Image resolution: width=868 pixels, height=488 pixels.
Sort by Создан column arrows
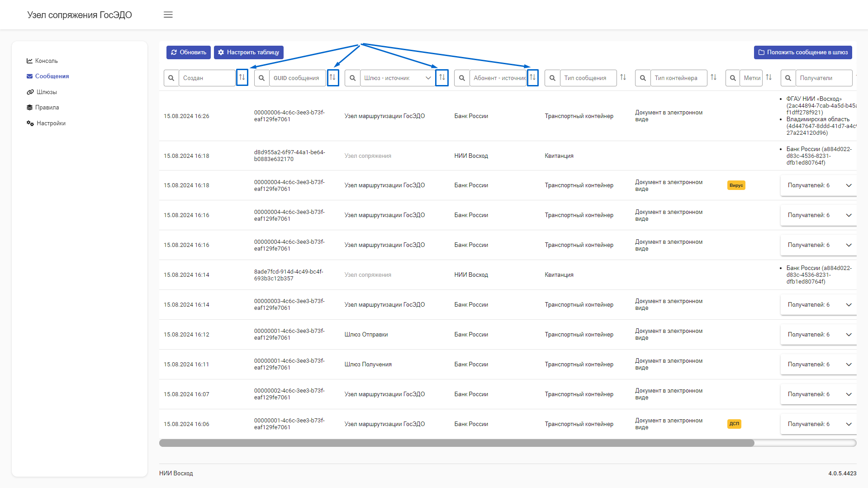point(242,77)
